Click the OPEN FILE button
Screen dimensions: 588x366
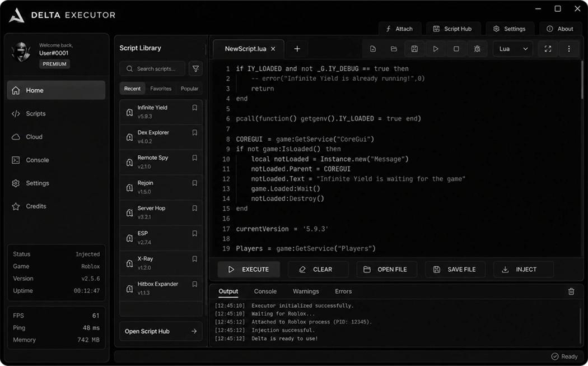(x=386, y=269)
